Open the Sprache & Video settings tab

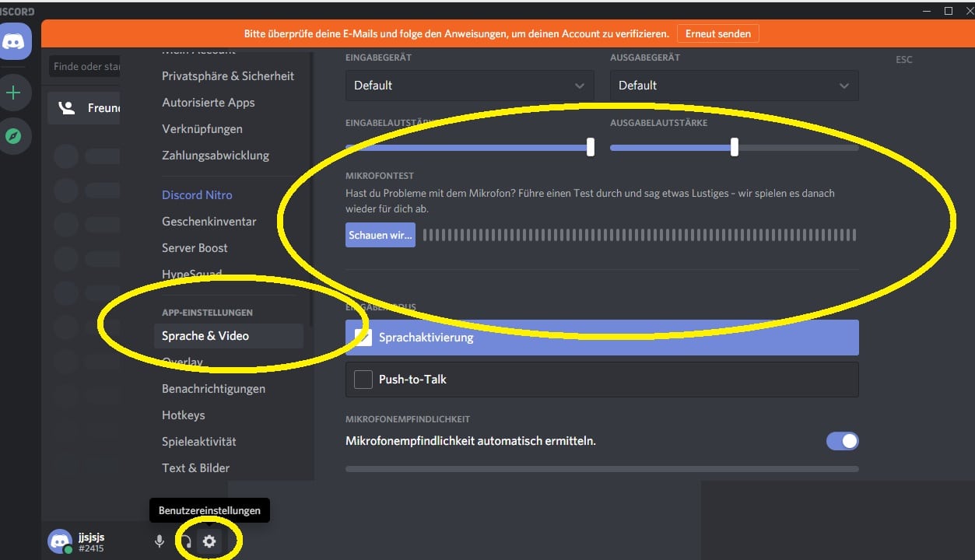pyautogui.click(x=205, y=336)
